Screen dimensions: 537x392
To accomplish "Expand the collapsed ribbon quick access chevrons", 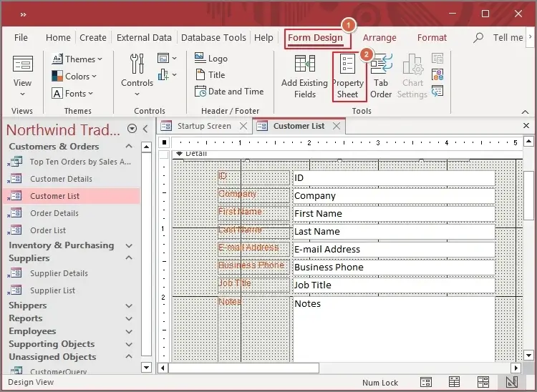I will (23, 14).
